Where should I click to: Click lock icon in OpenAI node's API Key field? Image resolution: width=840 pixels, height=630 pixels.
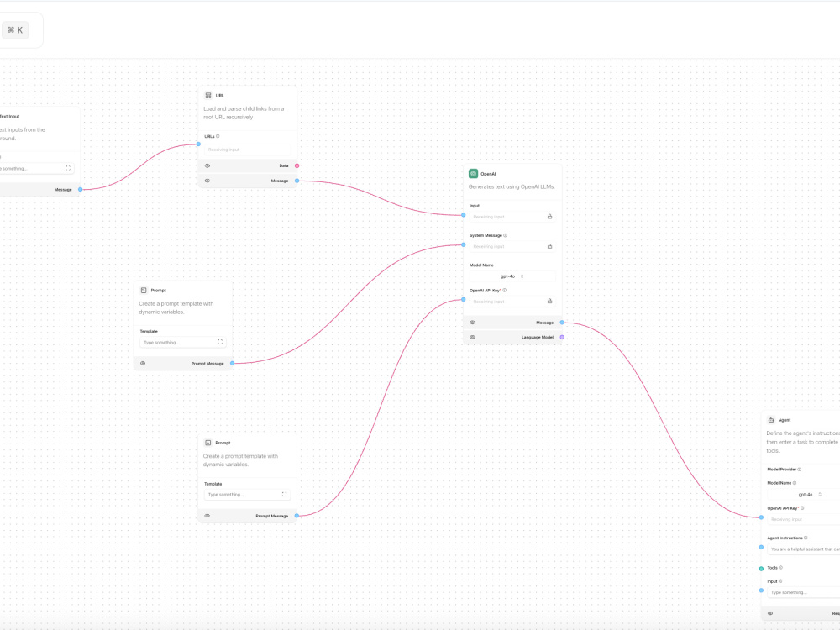[549, 301]
